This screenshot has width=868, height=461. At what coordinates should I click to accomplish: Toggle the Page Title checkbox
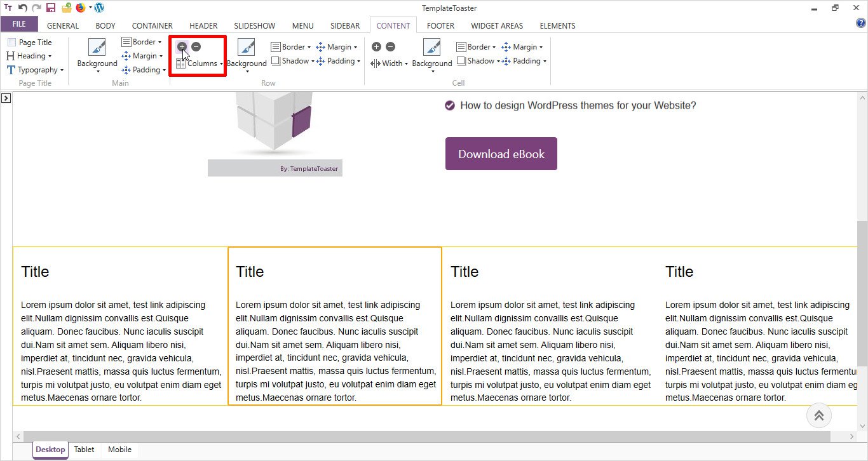[11, 43]
